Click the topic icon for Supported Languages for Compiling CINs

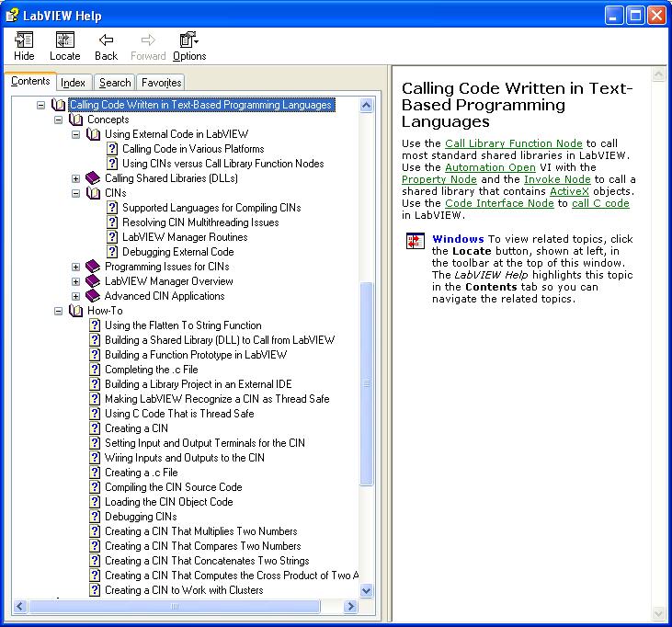112,208
